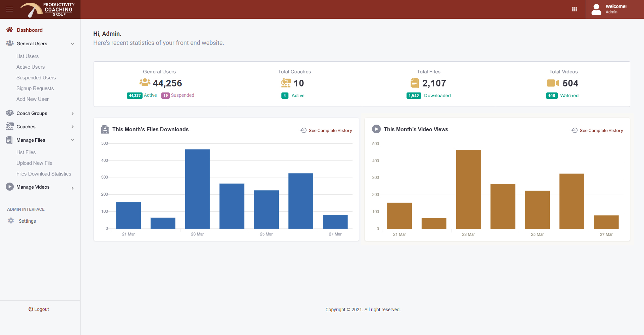Screen dimensions: 644x335
Task: Expand the Coach Groups chevron
Action: 72,114
